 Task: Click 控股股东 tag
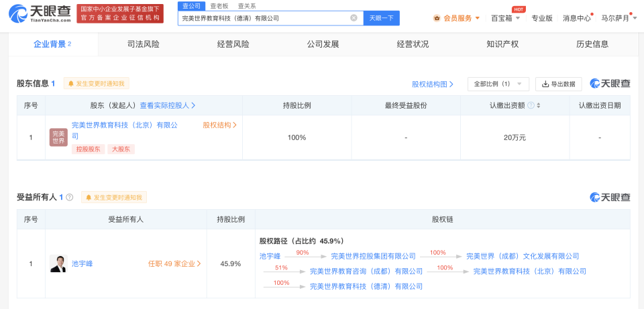[89, 149]
